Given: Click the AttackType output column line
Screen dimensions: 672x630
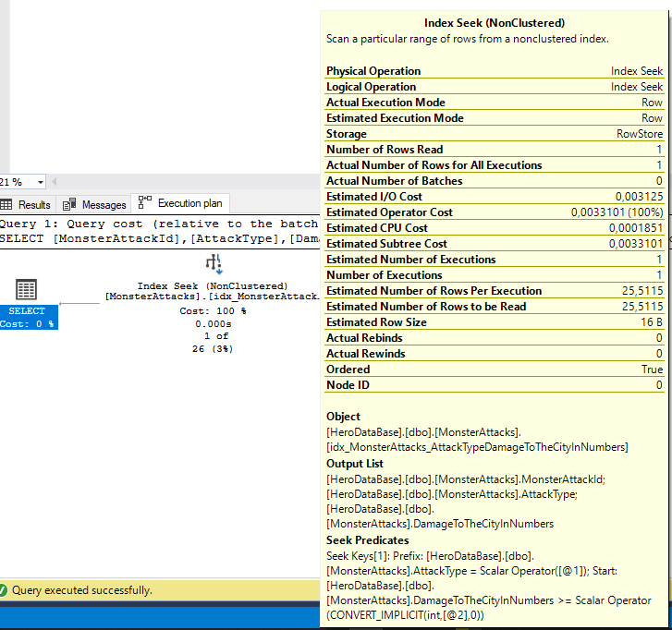Looking at the screenshot, I should pyautogui.click(x=452, y=494).
